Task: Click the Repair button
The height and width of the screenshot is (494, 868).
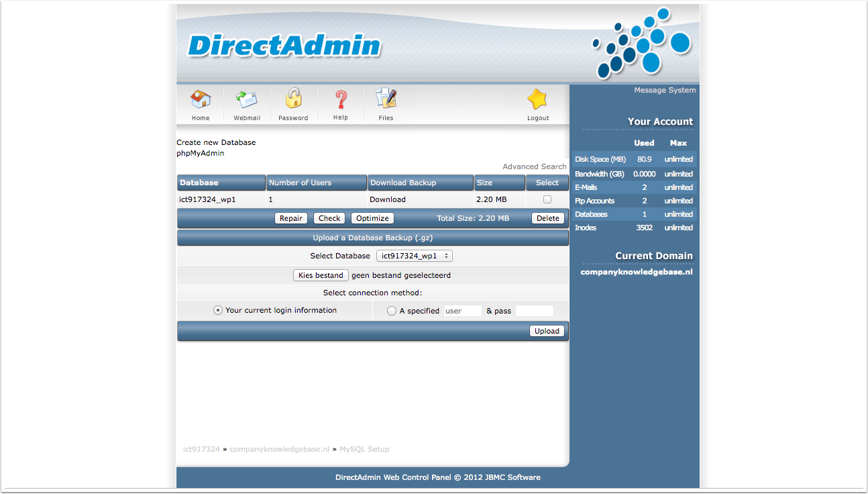Action: 291,218
